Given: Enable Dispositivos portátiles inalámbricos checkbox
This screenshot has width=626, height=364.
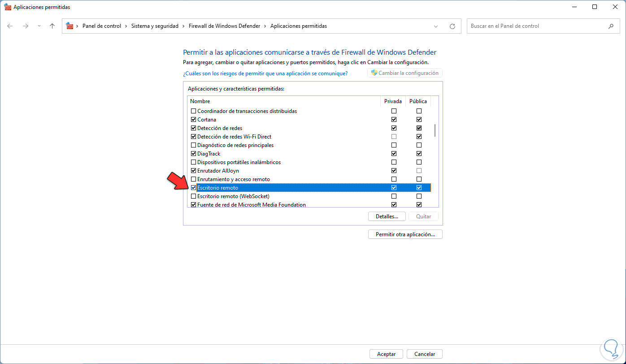Looking at the screenshot, I should [194, 162].
